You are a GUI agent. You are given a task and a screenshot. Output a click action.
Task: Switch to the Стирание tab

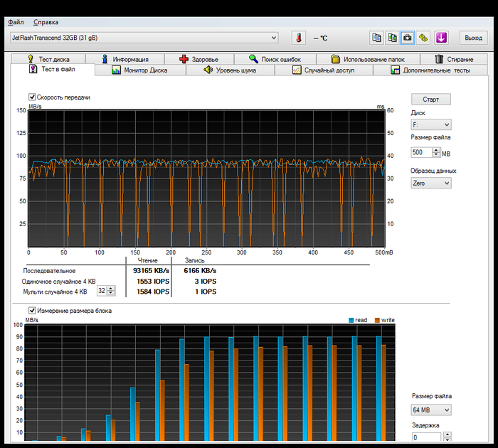(x=454, y=59)
